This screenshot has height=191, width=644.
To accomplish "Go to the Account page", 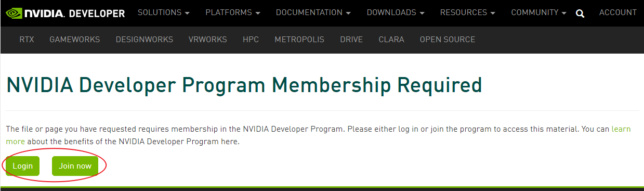I will coord(618,12).
